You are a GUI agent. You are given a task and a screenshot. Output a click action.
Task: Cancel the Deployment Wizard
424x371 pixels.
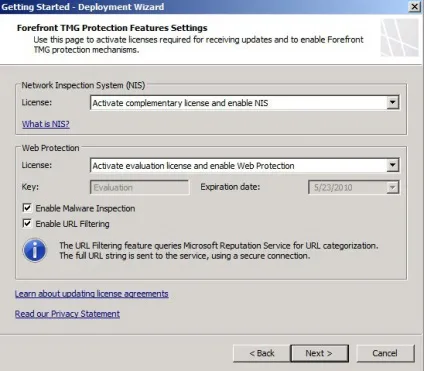pos(385,353)
